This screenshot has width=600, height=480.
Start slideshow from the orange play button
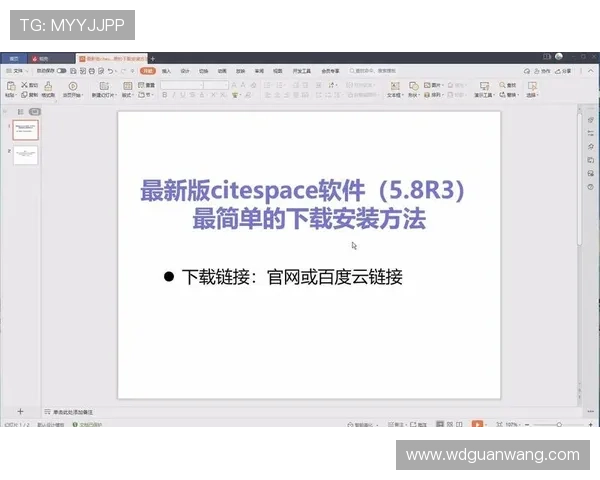(x=478, y=425)
